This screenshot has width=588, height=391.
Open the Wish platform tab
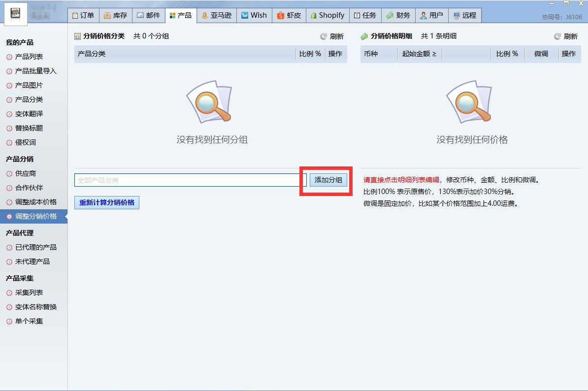click(x=254, y=15)
